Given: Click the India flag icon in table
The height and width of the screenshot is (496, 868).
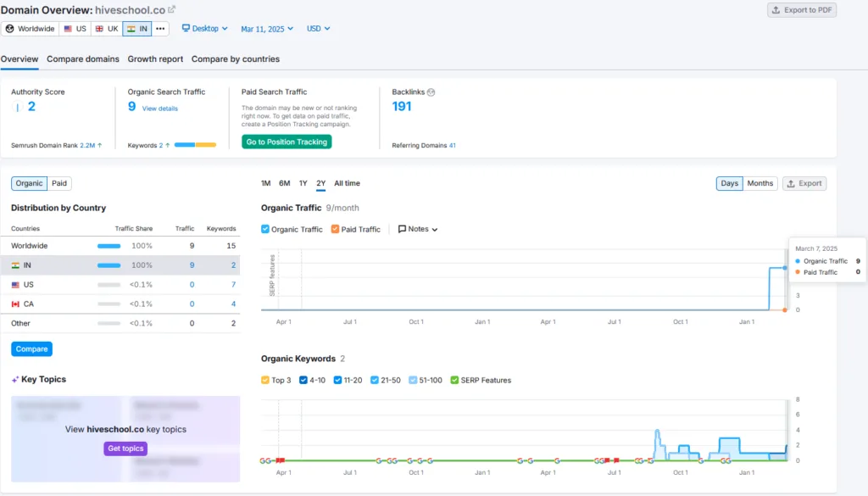Looking at the screenshot, I should (x=15, y=265).
